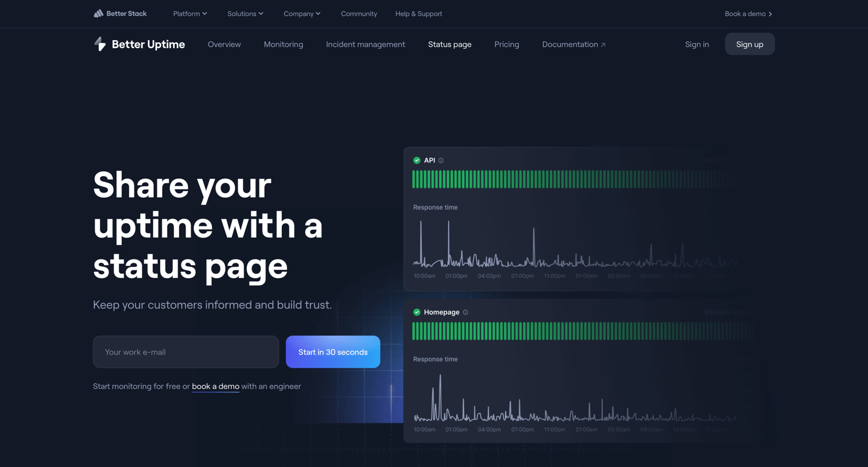Click the 07:00pm label on Homepage chart
This screenshot has width=868, height=467.
coord(522,429)
